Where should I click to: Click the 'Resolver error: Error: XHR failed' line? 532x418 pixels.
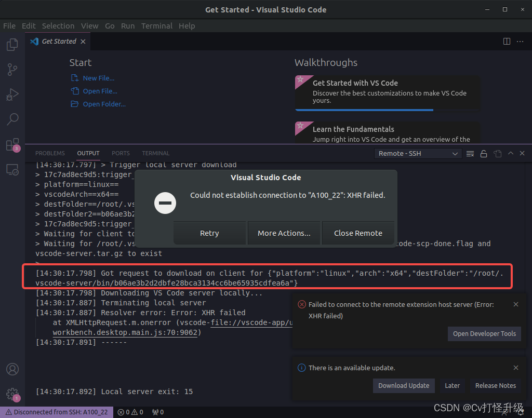tap(140, 313)
